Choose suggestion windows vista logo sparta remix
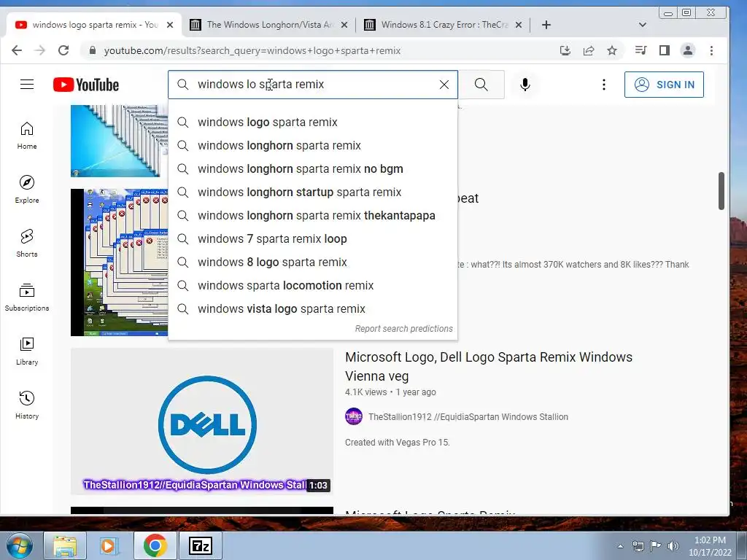The width and height of the screenshot is (747, 560). tap(312, 309)
